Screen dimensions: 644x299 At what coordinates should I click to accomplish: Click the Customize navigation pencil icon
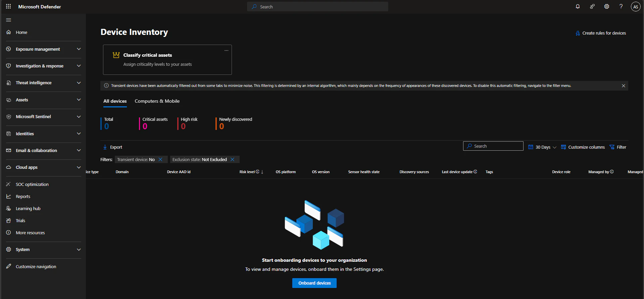click(x=9, y=266)
